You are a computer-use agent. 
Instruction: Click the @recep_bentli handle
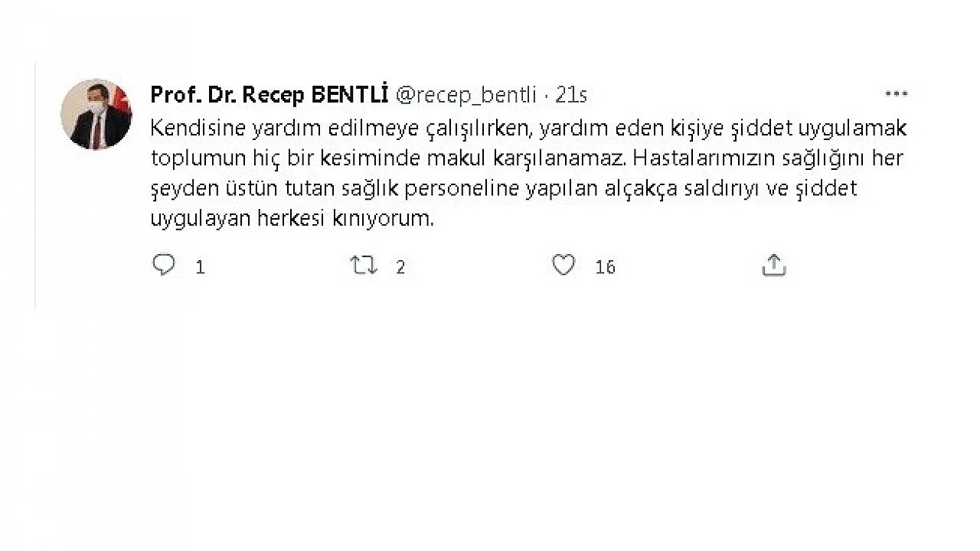(x=465, y=95)
